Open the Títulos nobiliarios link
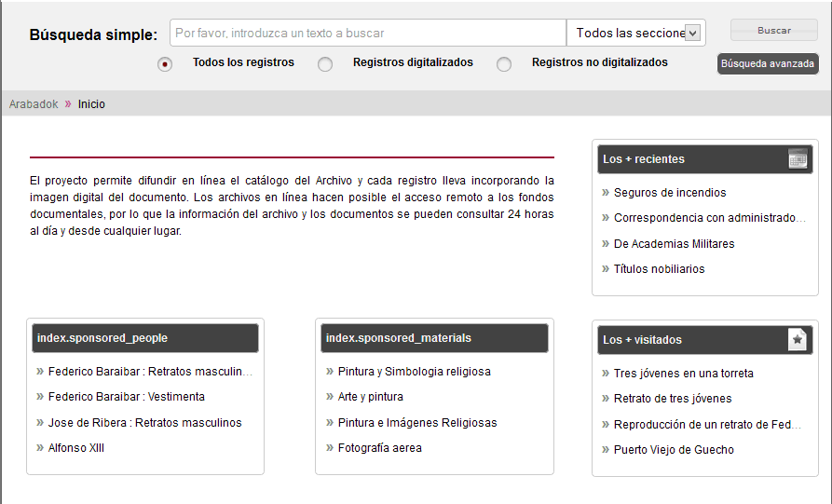This screenshot has height=504, width=832. (659, 269)
